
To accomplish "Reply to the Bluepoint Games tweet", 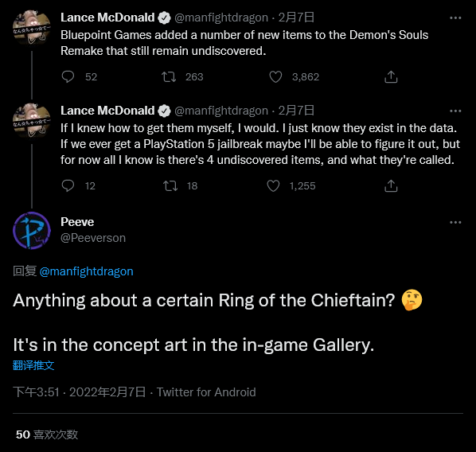I will pos(68,77).
